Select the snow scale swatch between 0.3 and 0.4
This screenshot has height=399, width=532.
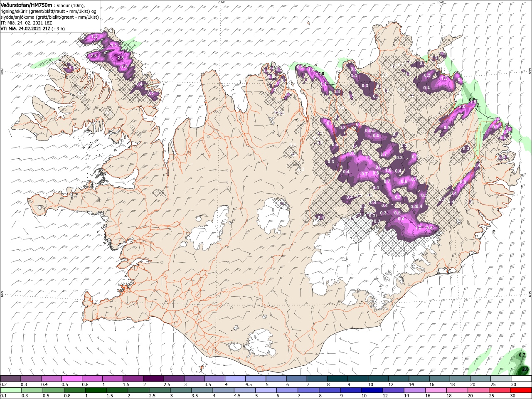31,379
